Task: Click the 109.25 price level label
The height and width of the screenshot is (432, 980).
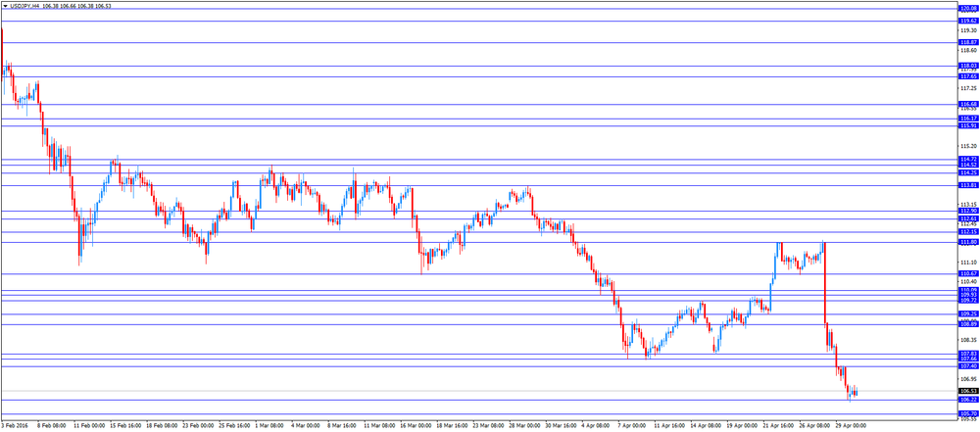Action: point(968,313)
